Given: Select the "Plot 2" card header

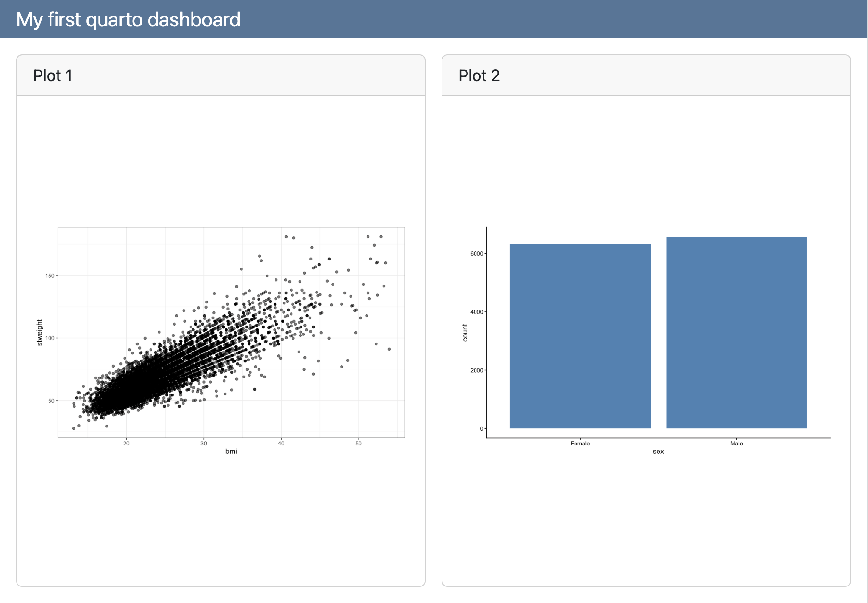Looking at the screenshot, I should pos(479,75).
